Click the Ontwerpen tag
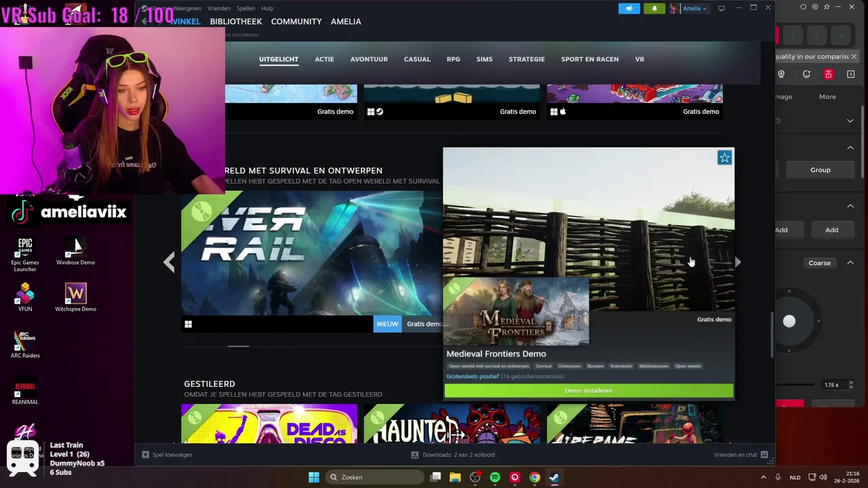Viewport: 868px width, 488px height. point(569,366)
